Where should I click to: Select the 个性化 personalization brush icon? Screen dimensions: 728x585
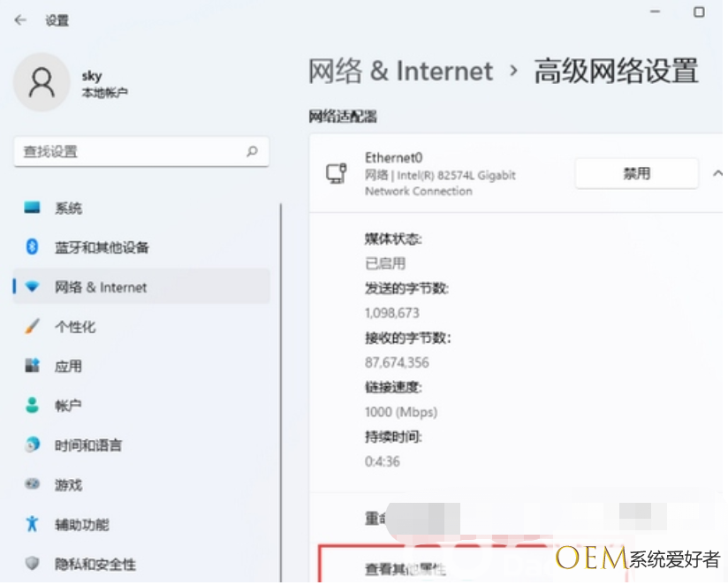point(33,327)
